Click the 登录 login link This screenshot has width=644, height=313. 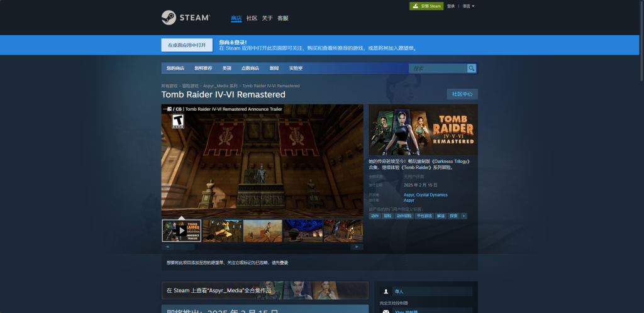(x=450, y=6)
